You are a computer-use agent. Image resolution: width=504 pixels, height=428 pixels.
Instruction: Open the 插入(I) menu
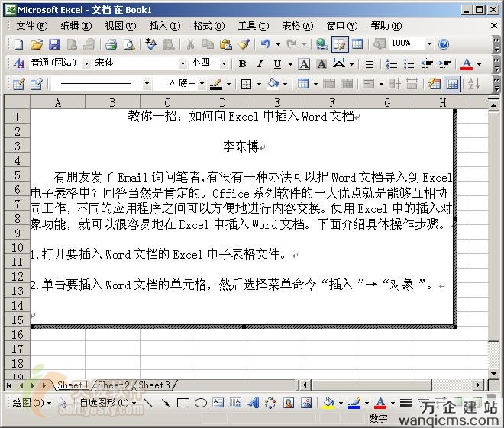(x=165, y=26)
